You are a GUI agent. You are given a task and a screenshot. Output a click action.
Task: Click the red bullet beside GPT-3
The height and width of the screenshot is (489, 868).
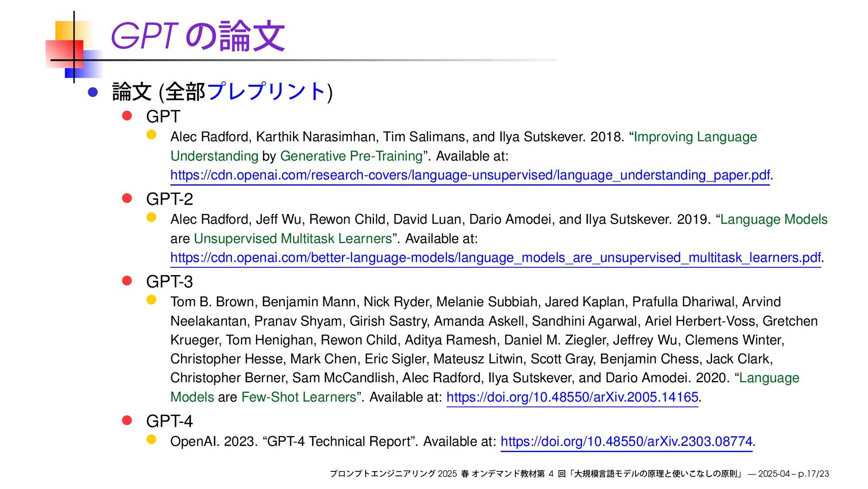tap(127, 281)
